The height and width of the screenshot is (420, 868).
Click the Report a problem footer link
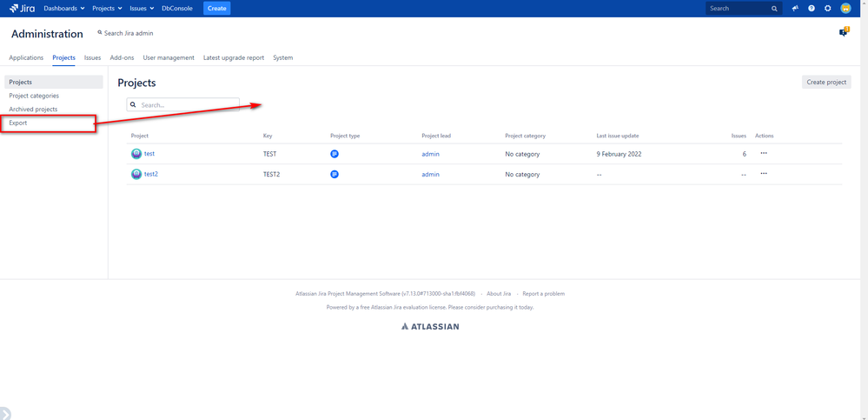click(x=544, y=294)
